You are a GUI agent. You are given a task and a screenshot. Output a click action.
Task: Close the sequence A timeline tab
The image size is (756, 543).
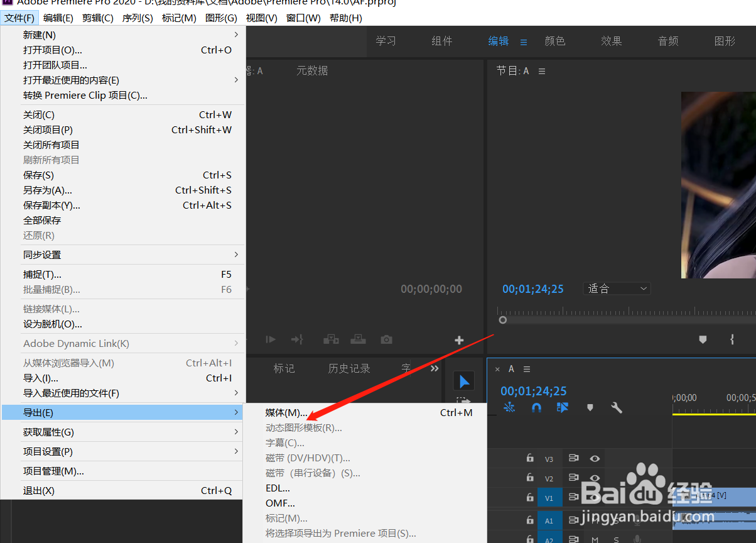click(x=497, y=369)
